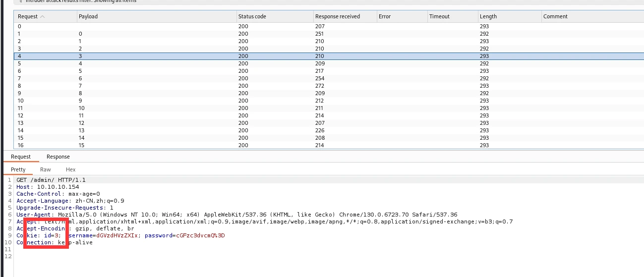The height and width of the screenshot is (277, 644).
Task: Select request 5 with payload 4
Action: pyautogui.click(x=329, y=63)
